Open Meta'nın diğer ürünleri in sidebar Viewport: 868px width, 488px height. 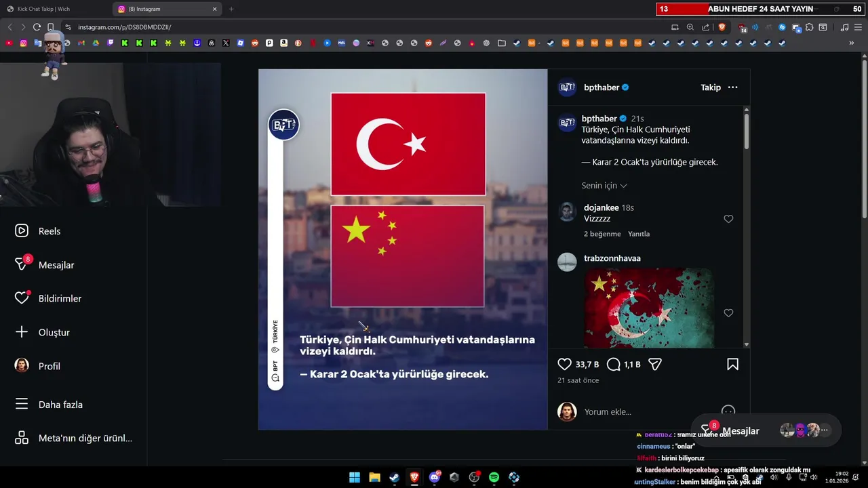click(73, 438)
